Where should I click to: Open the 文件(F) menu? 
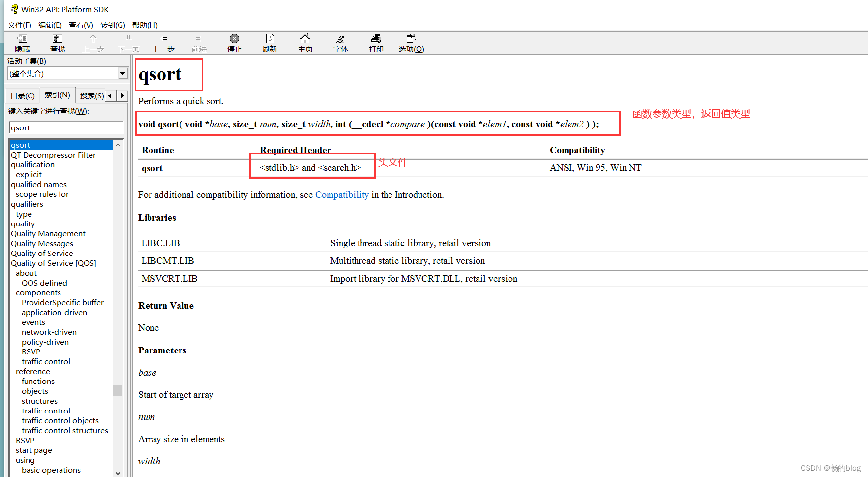pyautogui.click(x=19, y=25)
